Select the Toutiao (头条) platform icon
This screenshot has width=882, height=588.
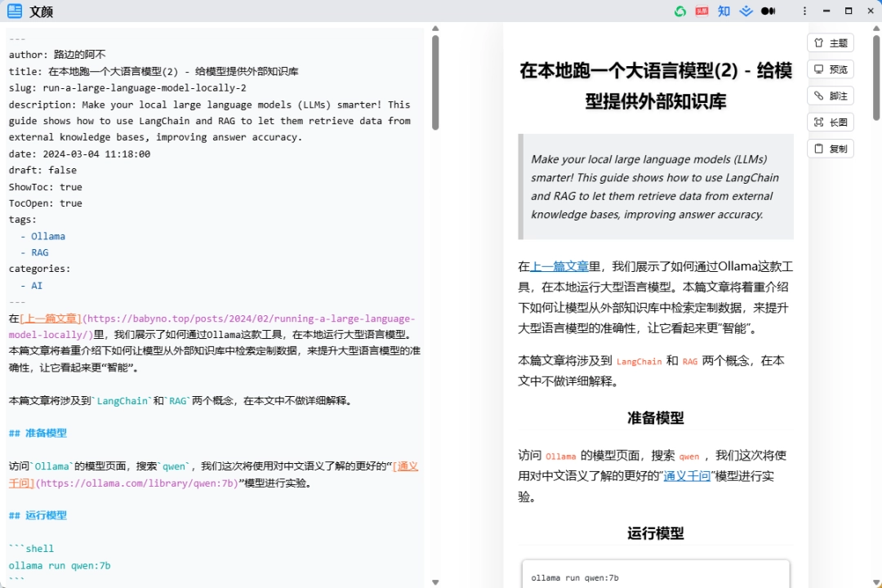pos(701,11)
